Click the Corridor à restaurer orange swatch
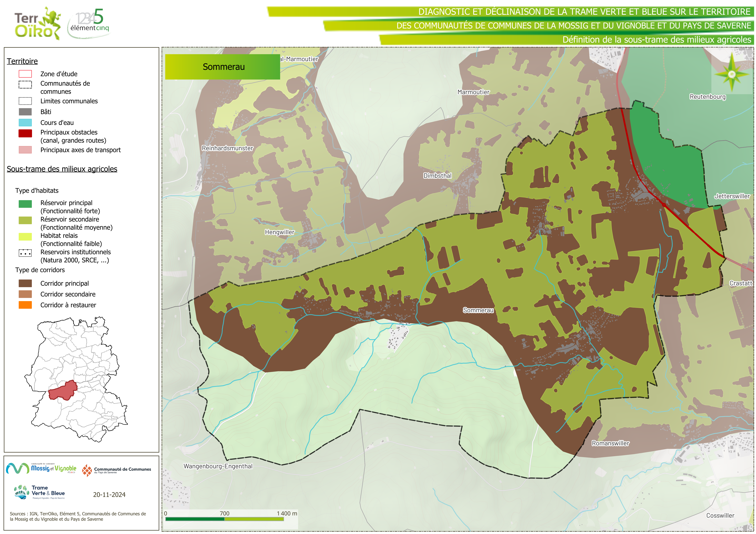756x534 pixels. (25, 305)
